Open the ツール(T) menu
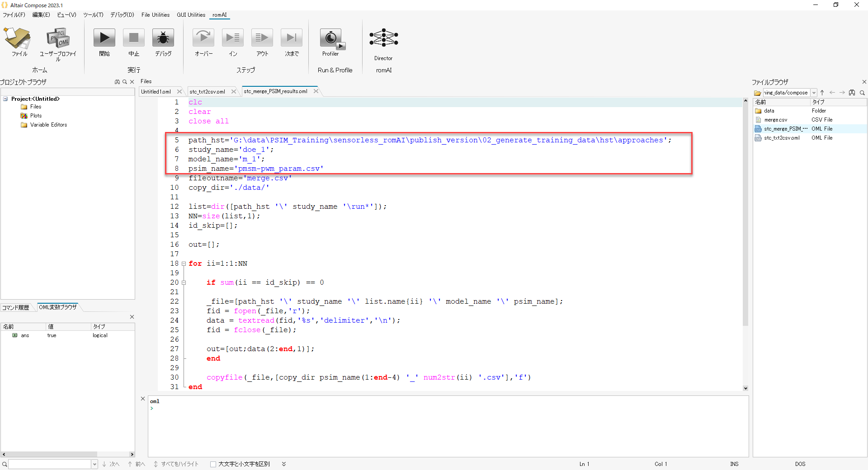Viewport: 868px width, 470px height. [93, 15]
